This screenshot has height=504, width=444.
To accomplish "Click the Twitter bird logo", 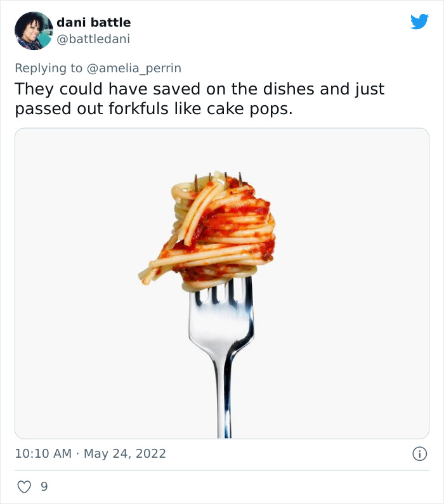I will 419,22.
